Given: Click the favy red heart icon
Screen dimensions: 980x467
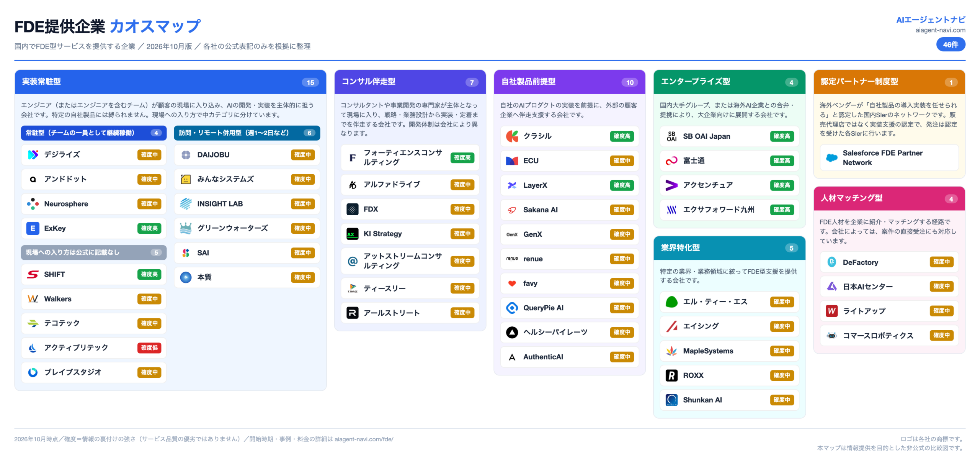Looking at the screenshot, I should (512, 283).
